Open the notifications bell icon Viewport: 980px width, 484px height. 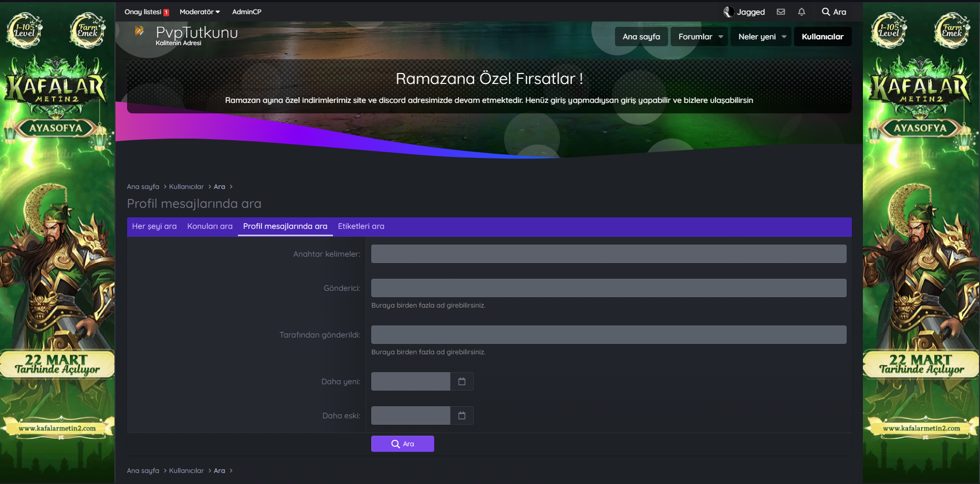tap(801, 12)
